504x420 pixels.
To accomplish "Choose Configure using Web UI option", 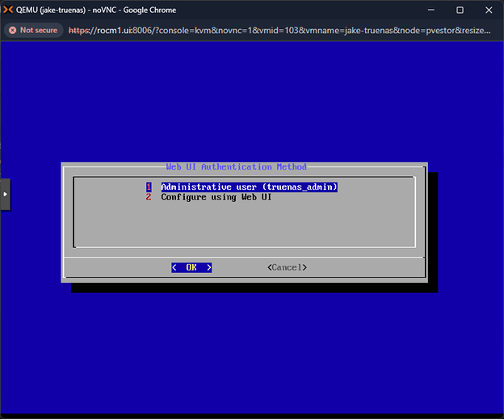I will (x=216, y=197).
